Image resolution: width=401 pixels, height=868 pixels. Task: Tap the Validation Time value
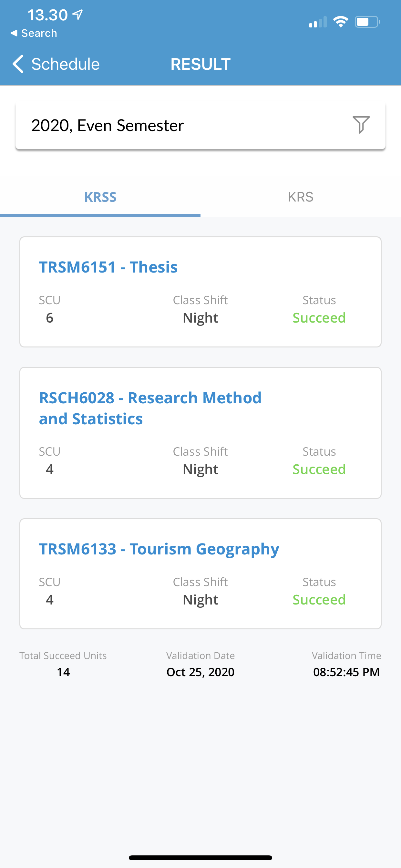[x=346, y=672]
